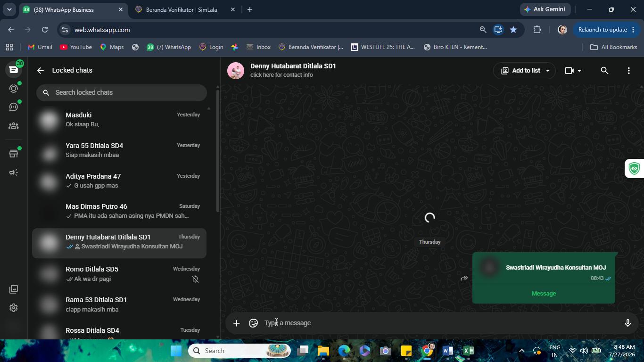Image resolution: width=644 pixels, height=362 pixels.
Task: Open WhatsApp Settings gear icon
Action: tap(14, 308)
